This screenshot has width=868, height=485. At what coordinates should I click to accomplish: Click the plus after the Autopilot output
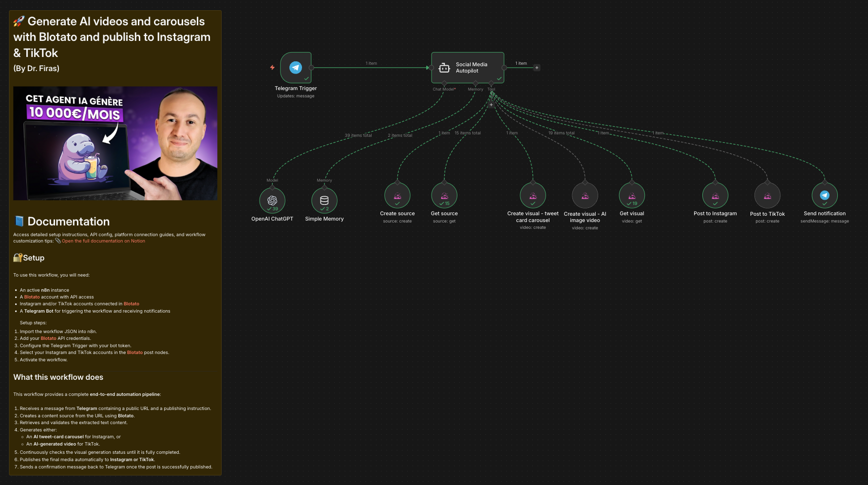pos(536,67)
